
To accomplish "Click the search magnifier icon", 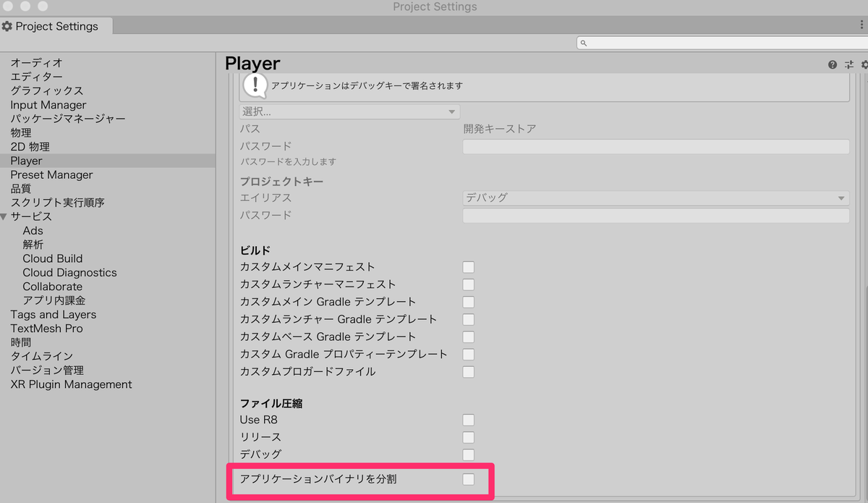I will 584,43.
